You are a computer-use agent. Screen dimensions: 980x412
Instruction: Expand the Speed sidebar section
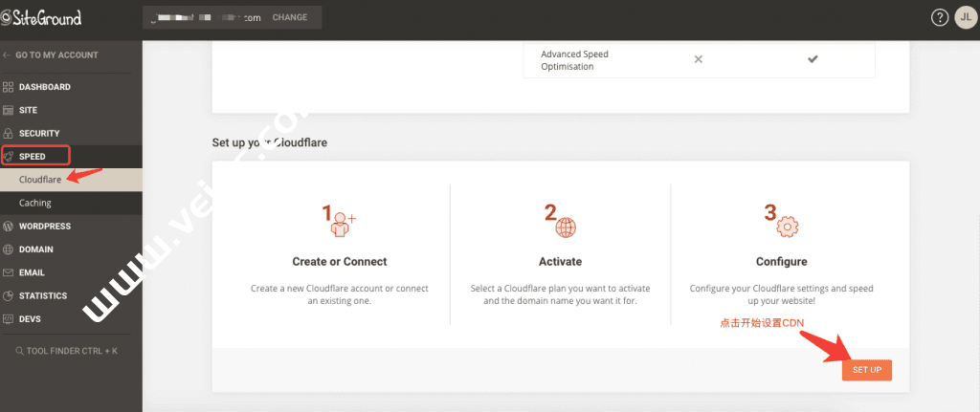38,156
